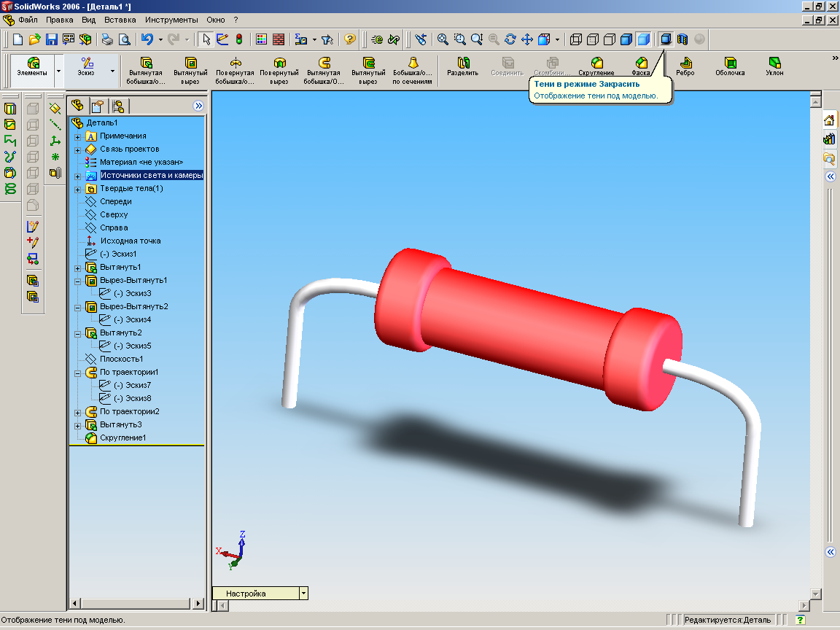
Task: Select the root Деталь1 item
Action: click(102, 122)
